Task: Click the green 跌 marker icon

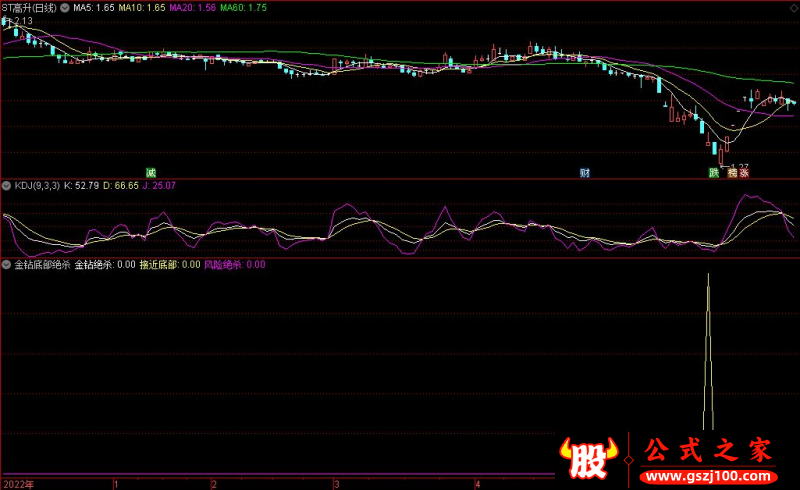Action: pos(714,173)
